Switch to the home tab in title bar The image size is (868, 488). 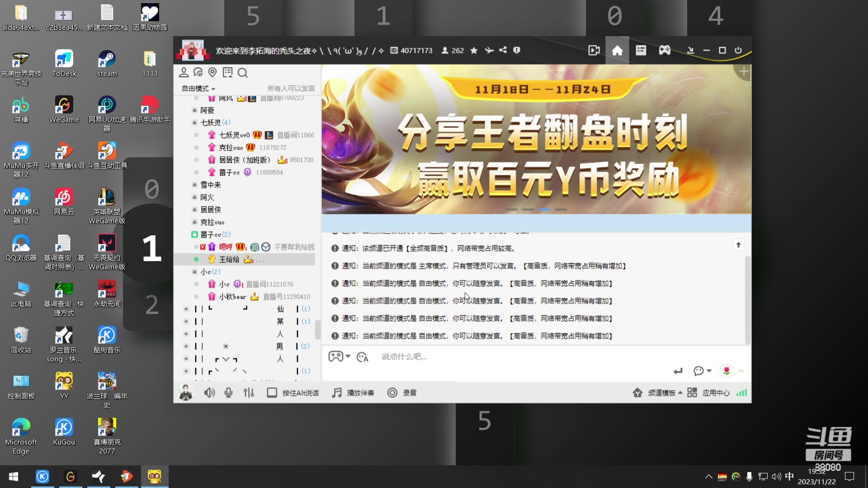point(617,50)
